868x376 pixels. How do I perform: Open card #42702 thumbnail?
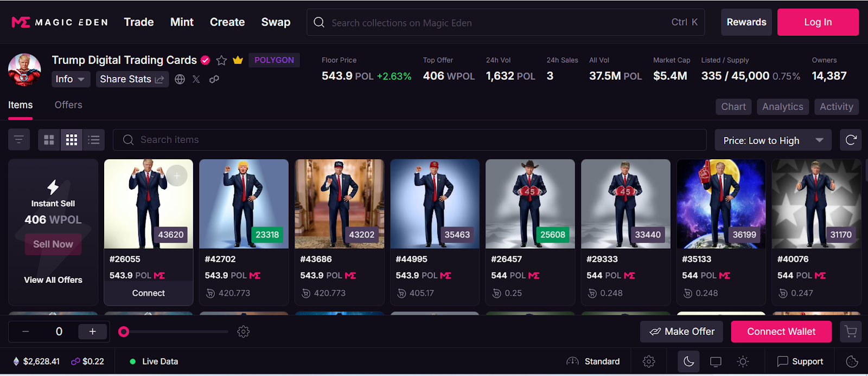(244, 204)
